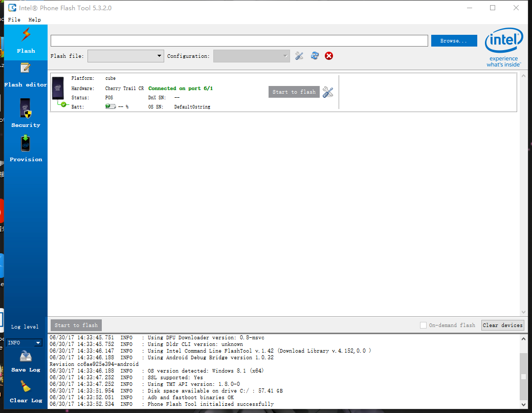Click the log panel scroll up arrow
Screen dimensions: 532x413
coord(523,339)
